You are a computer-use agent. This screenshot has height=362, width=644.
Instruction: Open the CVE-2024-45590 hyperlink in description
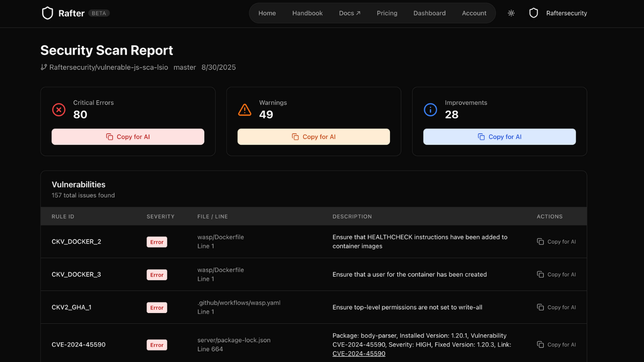click(x=359, y=354)
